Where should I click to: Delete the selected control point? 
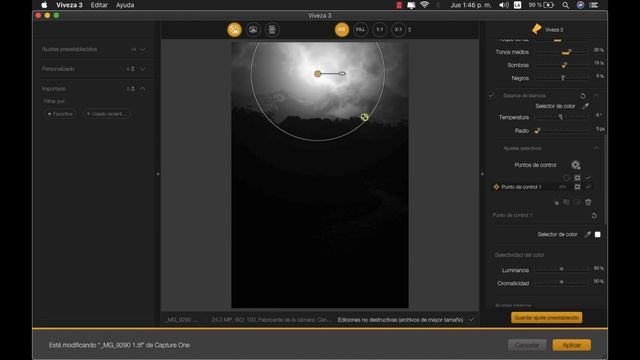588,202
